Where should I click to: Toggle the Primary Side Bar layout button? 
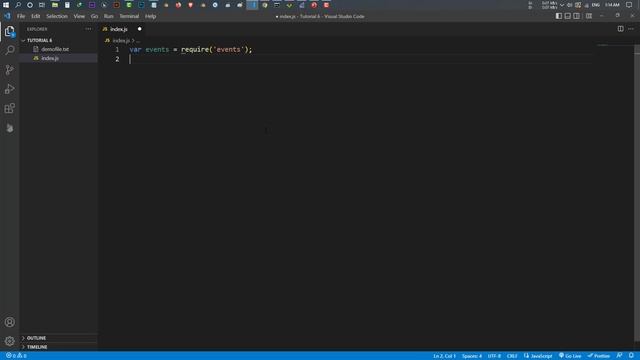click(x=559, y=16)
